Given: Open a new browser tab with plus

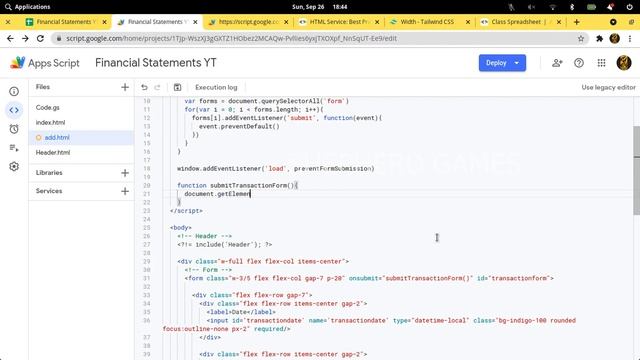Looking at the screenshot, I should tap(576, 22).
